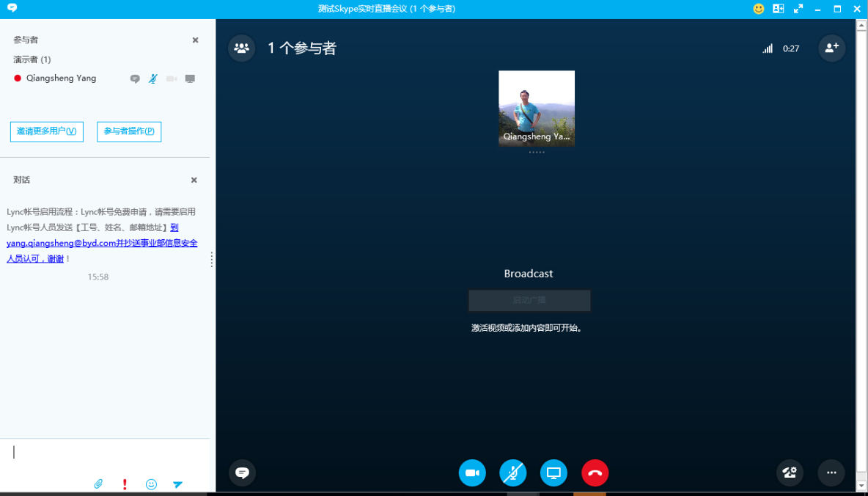Image resolution: width=868 pixels, height=496 pixels.
Task: Click the 1 个参与者 heading
Action: [x=302, y=48]
